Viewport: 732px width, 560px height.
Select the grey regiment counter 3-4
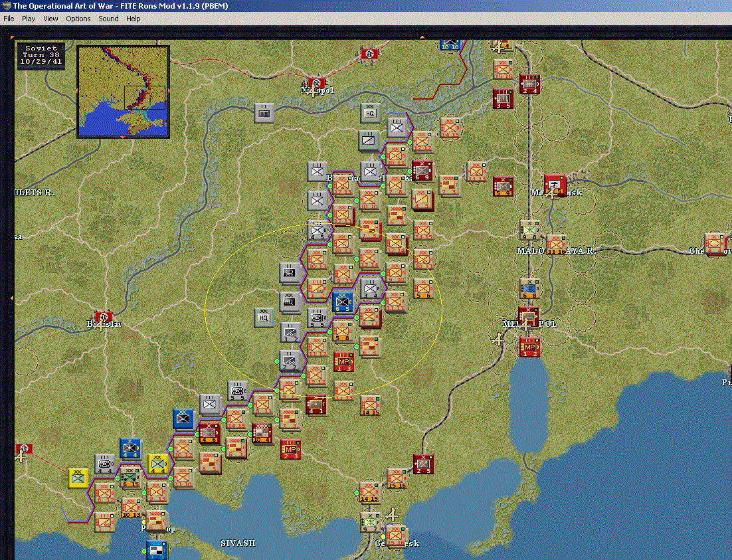(371, 288)
